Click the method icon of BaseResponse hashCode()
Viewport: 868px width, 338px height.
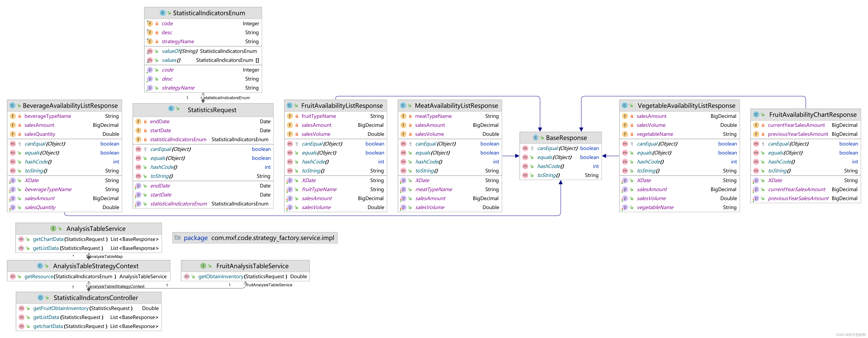click(x=525, y=166)
